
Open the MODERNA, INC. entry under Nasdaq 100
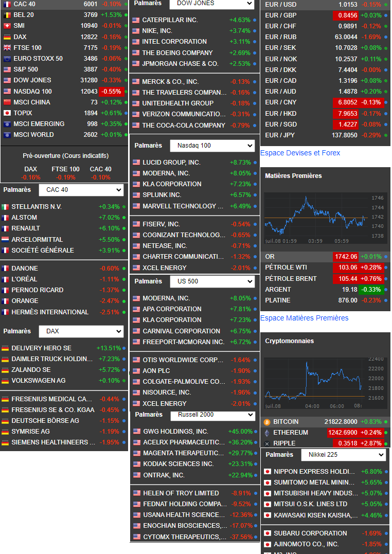194,173
